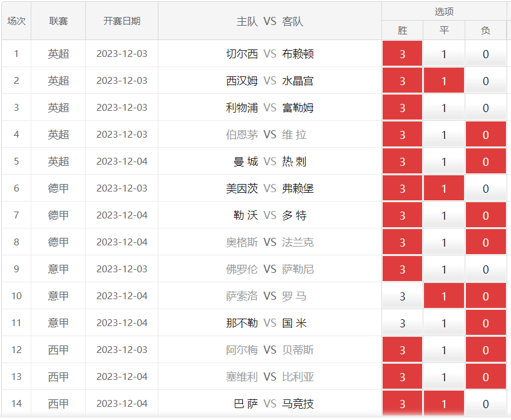The width and height of the screenshot is (511, 420).
Task: Click match text 利物浦 VS 富勒姆
Action: point(270,108)
